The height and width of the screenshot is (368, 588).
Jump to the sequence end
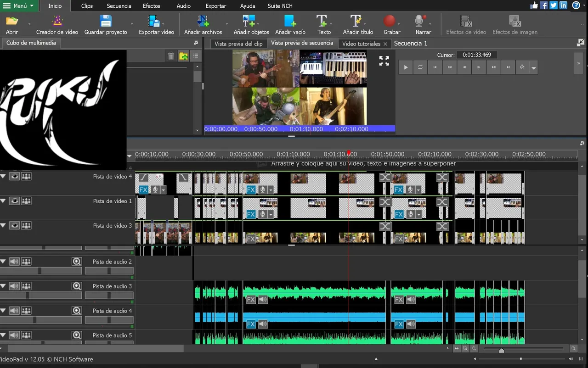(x=508, y=67)
